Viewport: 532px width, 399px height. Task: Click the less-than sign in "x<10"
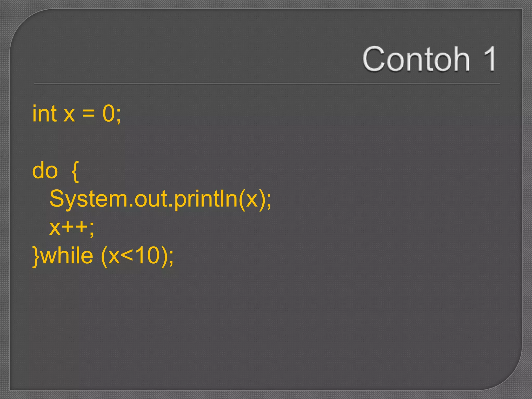point(128,256)
